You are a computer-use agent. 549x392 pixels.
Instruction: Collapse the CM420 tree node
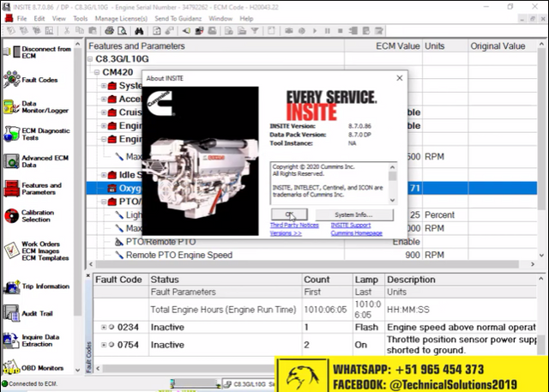tap(95, 73)
